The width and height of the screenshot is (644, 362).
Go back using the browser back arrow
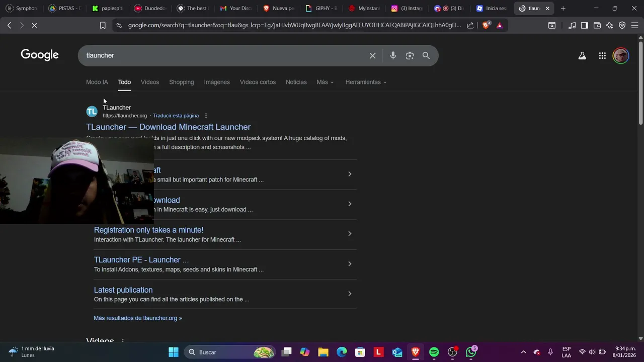(9, 25)
